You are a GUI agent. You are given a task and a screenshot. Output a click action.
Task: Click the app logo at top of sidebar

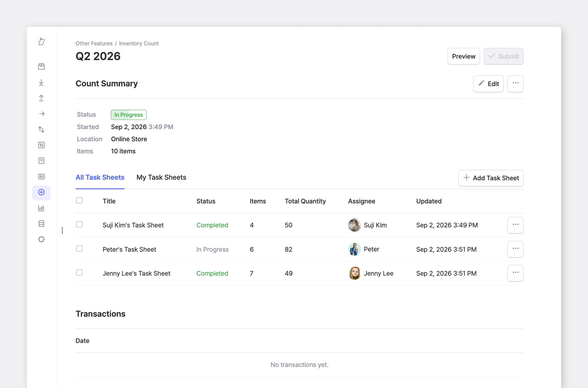41,41
